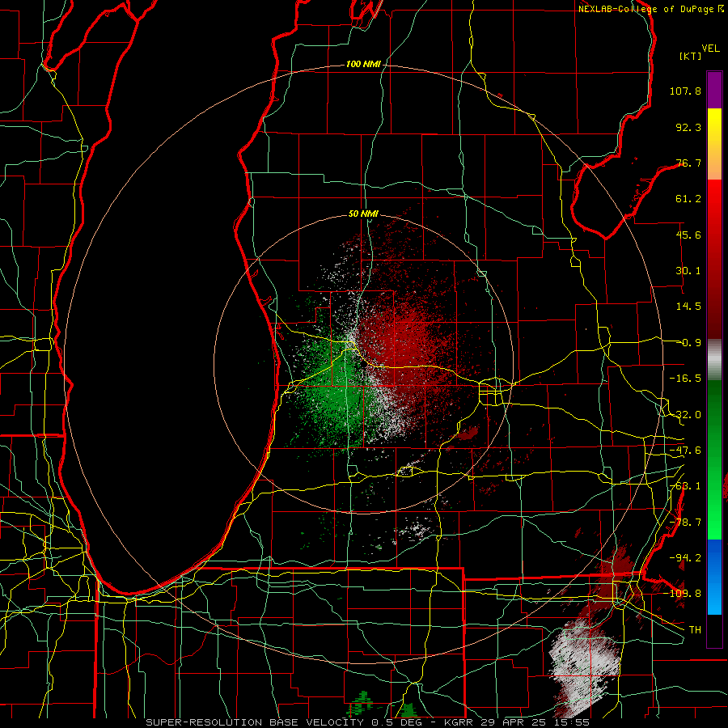Click the VEL legend title
Screen dimensions: 728x728
(710, 49)
